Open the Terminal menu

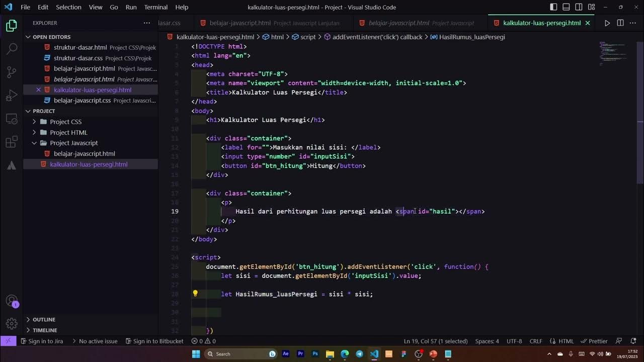tap(156, 7)
